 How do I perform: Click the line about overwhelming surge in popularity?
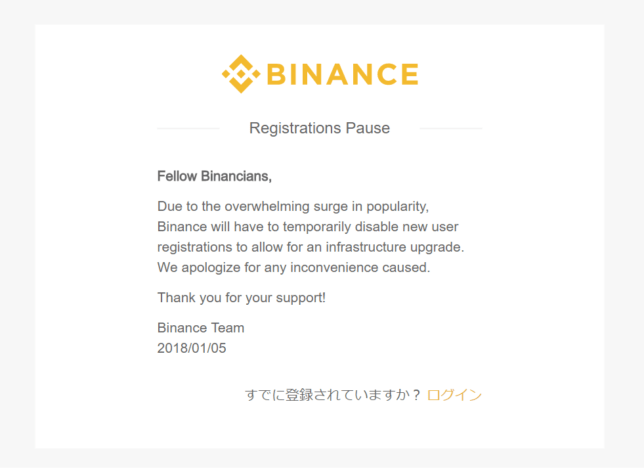pos(293,206)
